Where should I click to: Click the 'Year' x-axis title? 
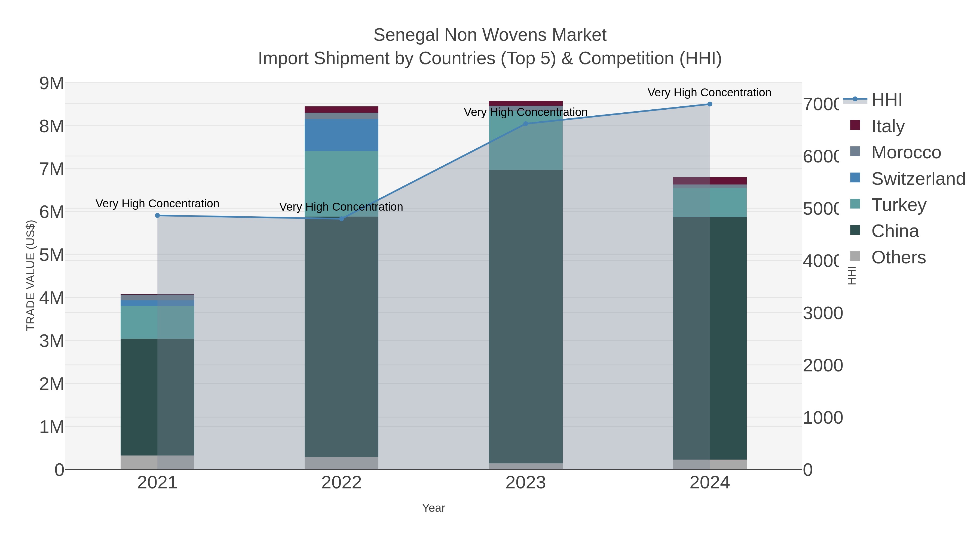click(x=434, y=508)
